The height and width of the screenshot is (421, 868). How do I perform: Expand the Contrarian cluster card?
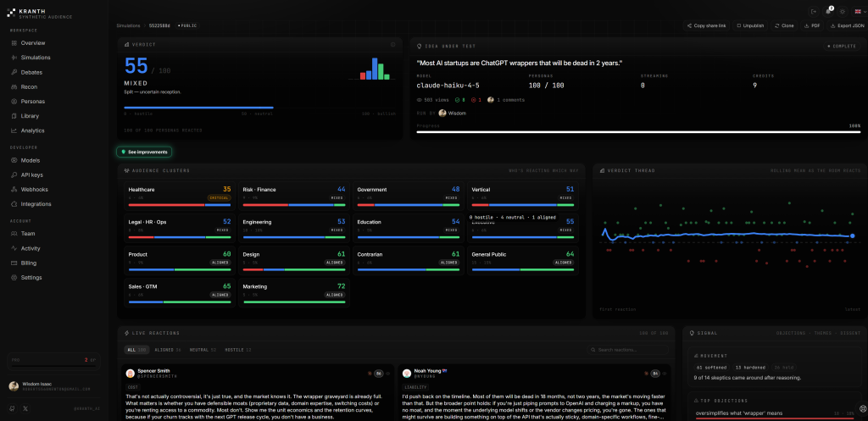[x=409, y=261]
